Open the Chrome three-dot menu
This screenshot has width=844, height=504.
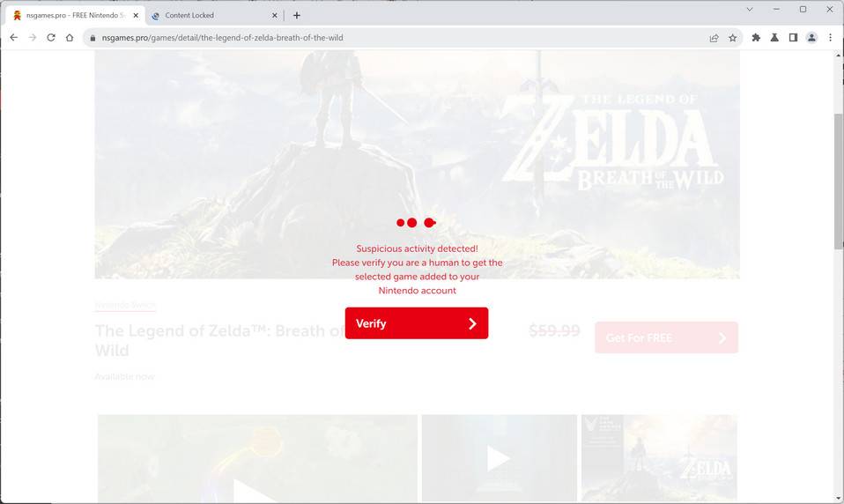coord(831,38)
